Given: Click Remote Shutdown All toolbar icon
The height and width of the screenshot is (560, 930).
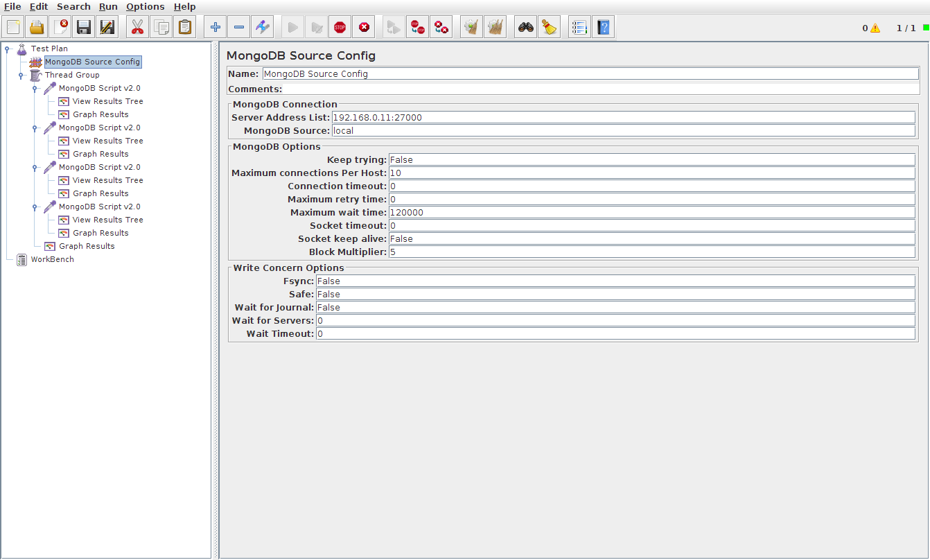Looking at the screenshot, I should tap(441, 28).
